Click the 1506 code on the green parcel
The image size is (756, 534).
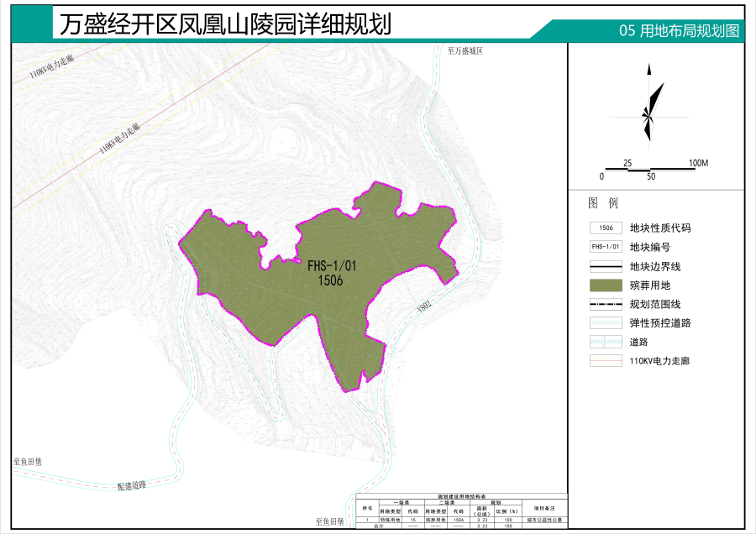tap(330, 280)
